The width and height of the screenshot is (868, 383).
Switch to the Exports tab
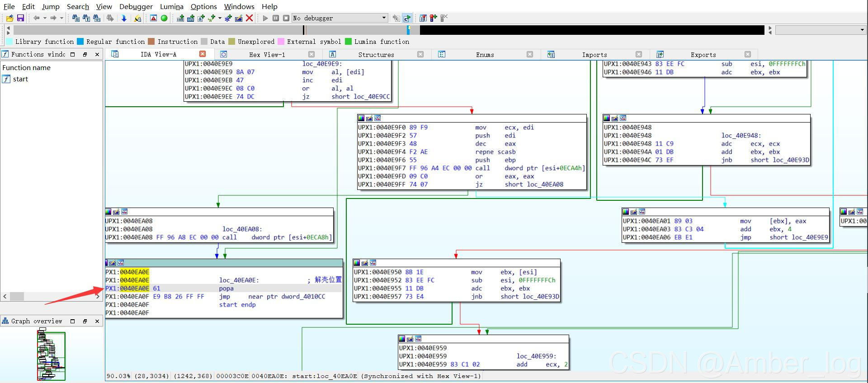(703, 54)
